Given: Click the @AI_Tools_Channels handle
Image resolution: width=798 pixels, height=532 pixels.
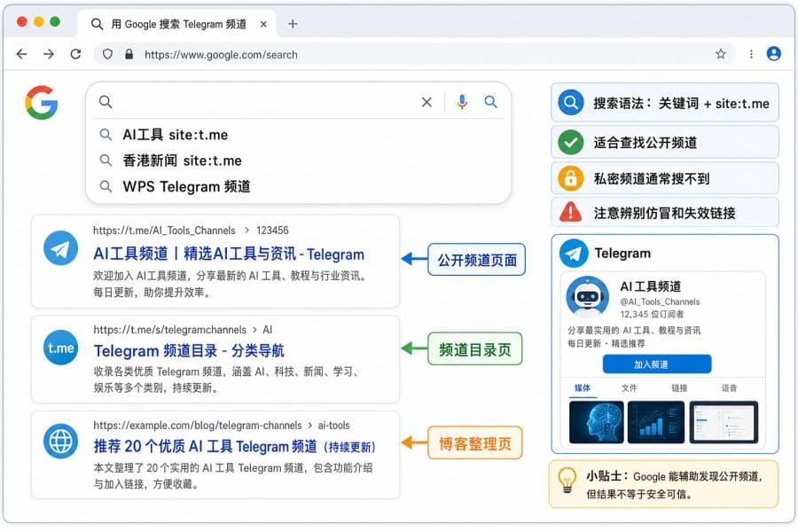Looking at the screenshot, I should (660, 301).
